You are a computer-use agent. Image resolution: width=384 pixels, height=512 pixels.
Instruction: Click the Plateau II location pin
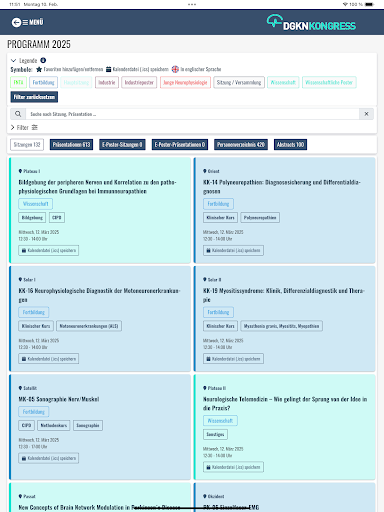point(205,388)
